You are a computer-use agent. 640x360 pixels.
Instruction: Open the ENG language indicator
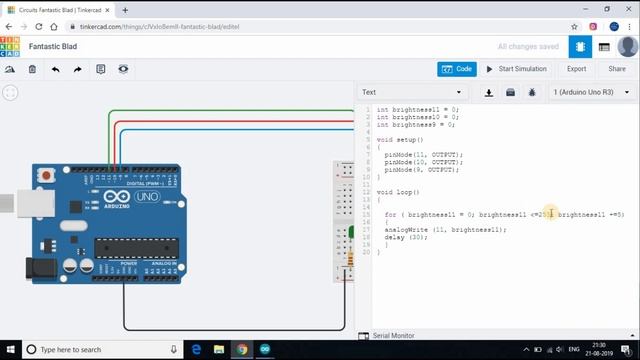[x=574, y=350]
